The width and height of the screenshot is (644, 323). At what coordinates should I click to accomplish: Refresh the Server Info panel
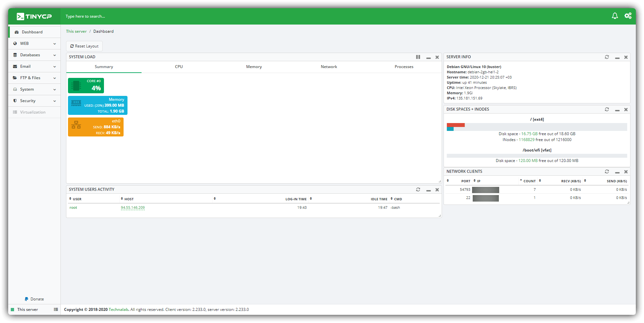pyautogui.click(x=607, y=57)
